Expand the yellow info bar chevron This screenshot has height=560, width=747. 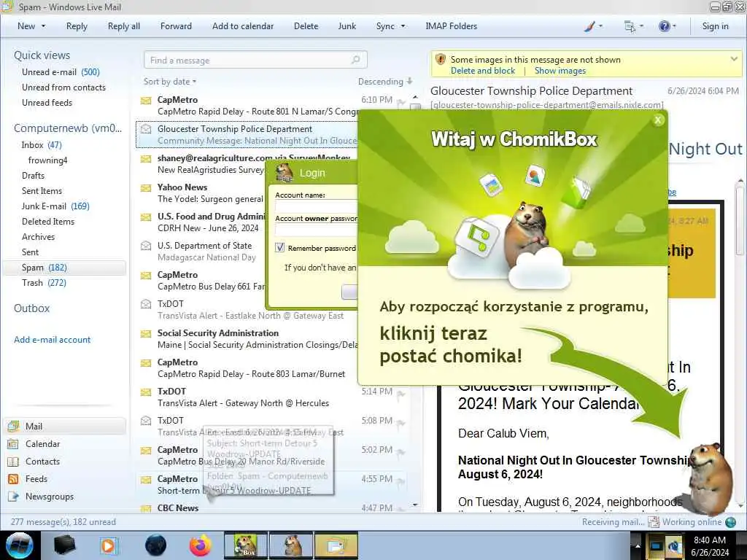pyautogui.click(x=734, y=59)
